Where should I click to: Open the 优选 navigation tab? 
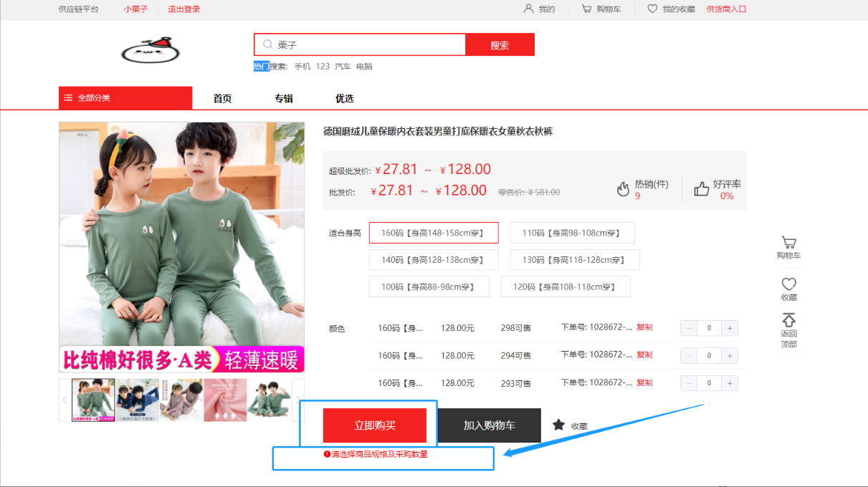[x=345, y=99]
